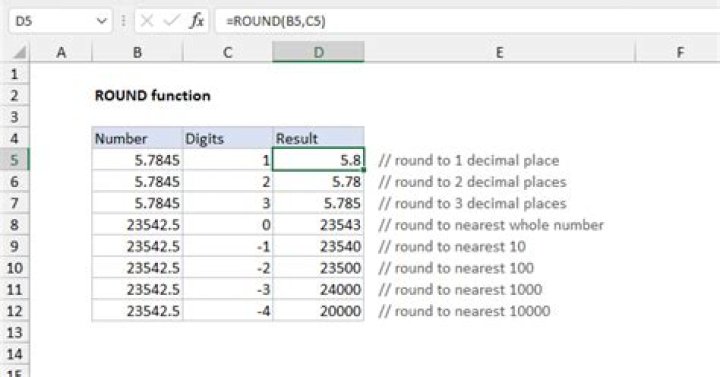Click cell B5 with 5.7845
Image resolution: width=720 pixels, height=377 pixels.
pos(137,160)
